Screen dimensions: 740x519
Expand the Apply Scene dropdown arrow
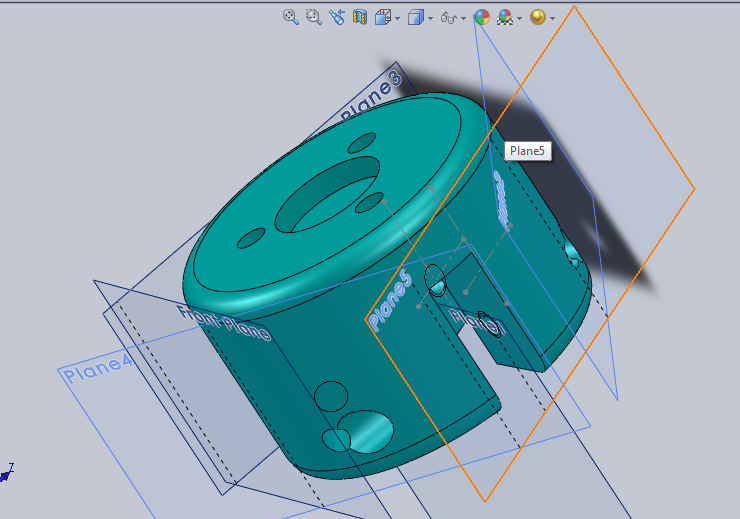tap(520, 18)
